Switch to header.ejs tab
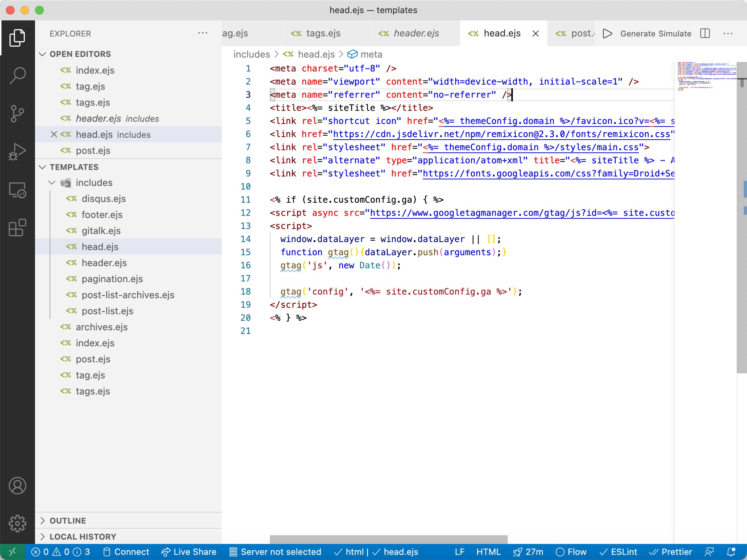This screenshot has height=560, width=747. (x=415, y=34)
